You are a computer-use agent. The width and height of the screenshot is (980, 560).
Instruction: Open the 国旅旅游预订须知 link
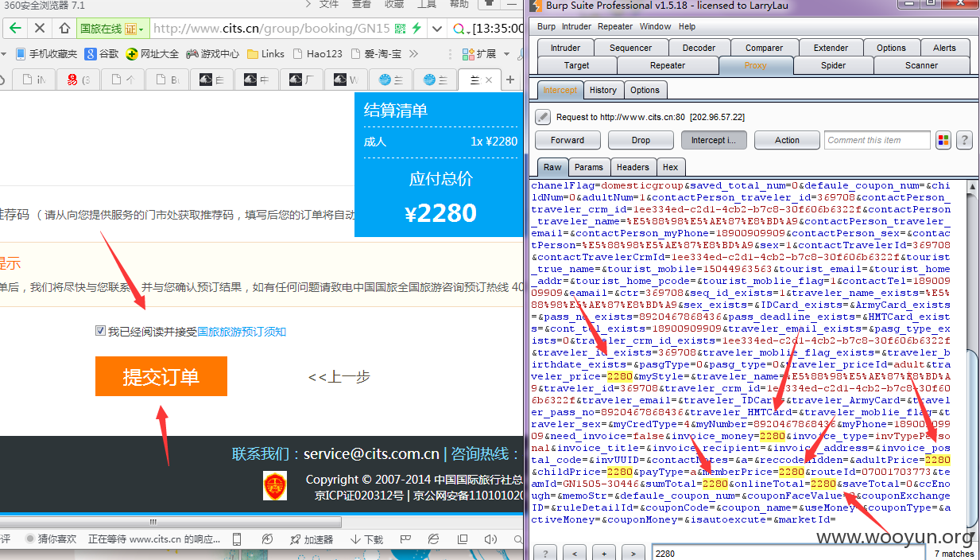click(x=242, y=332)
